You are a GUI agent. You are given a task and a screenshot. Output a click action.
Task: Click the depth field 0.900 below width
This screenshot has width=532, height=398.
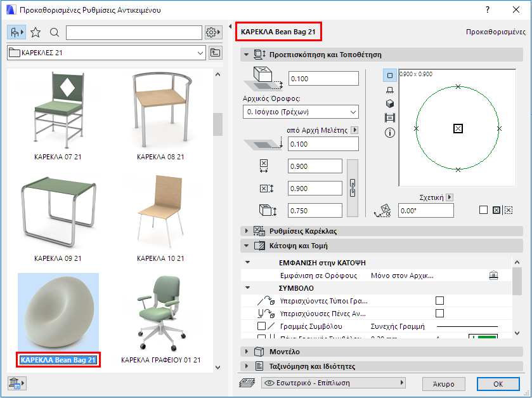[x=315, y=189]
